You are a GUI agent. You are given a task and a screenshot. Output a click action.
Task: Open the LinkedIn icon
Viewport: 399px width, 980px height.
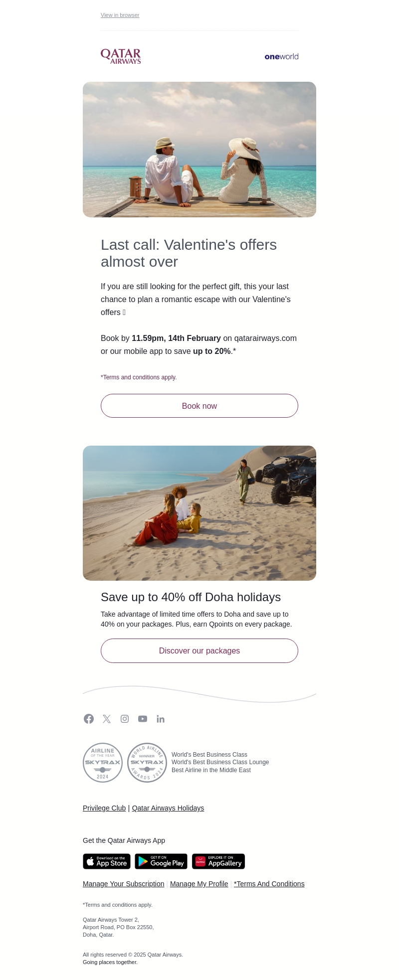(161, 719)
